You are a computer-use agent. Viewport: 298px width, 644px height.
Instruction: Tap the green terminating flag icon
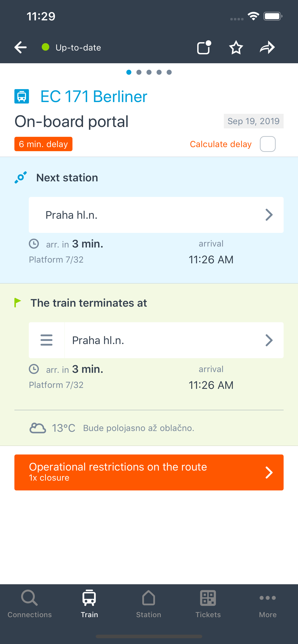pyautogui.click(x=18, y=303)
